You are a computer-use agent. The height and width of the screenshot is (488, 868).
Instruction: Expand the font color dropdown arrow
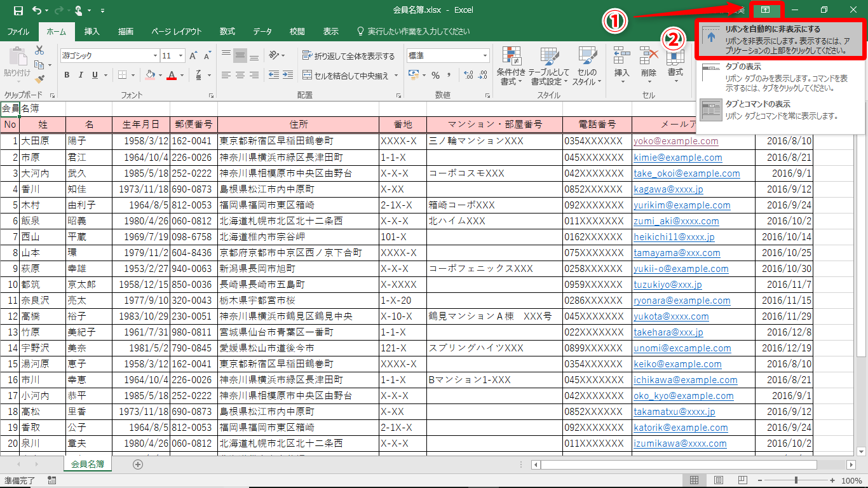182,75
